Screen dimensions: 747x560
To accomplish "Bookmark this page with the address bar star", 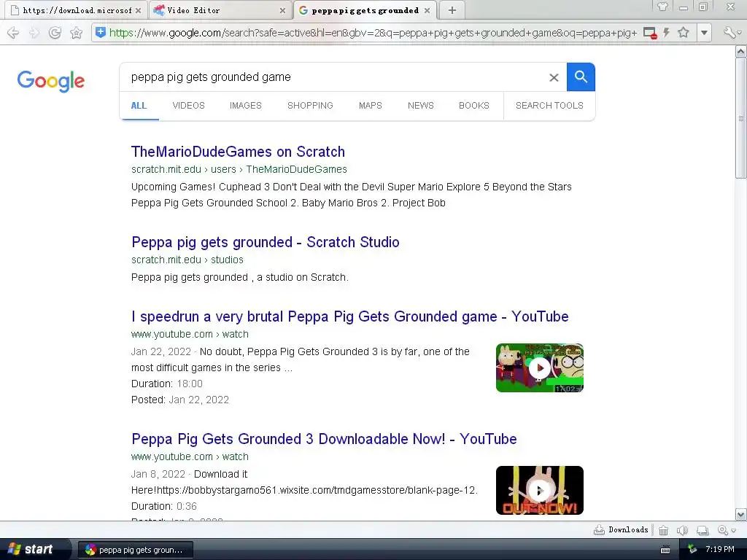I will click(x=684, y=32).
